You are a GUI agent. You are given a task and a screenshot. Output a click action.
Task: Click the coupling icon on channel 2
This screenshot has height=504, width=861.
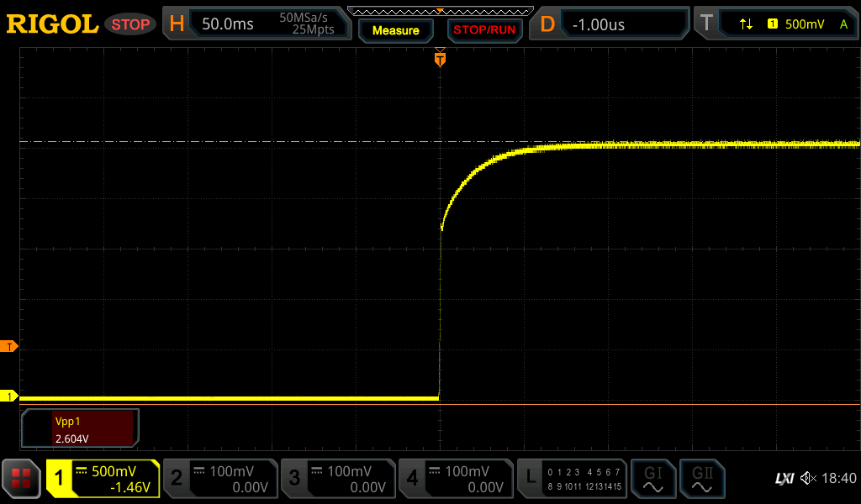point(198,470)
